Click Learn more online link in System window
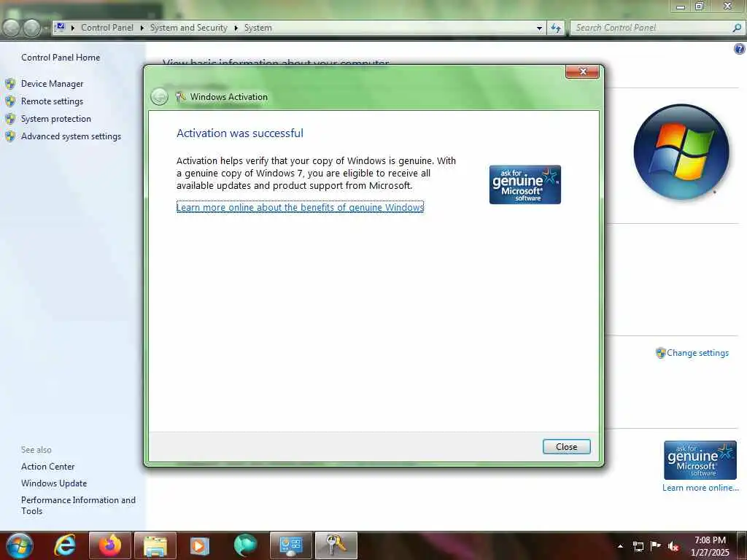Screen dimensions: 747x560 [x=700, y=488]
